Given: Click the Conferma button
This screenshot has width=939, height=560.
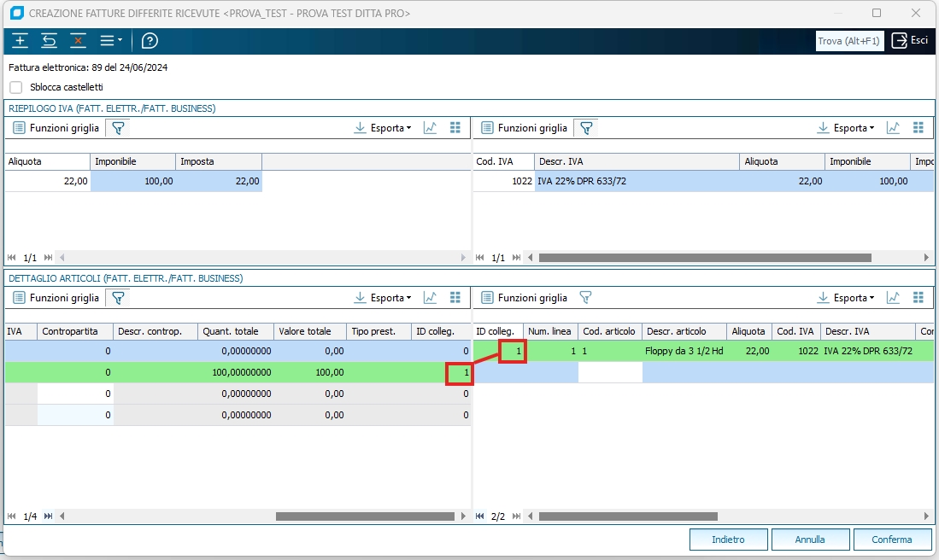Looking at the screenshot, I should pyautogui.click(x=891, y=540).
